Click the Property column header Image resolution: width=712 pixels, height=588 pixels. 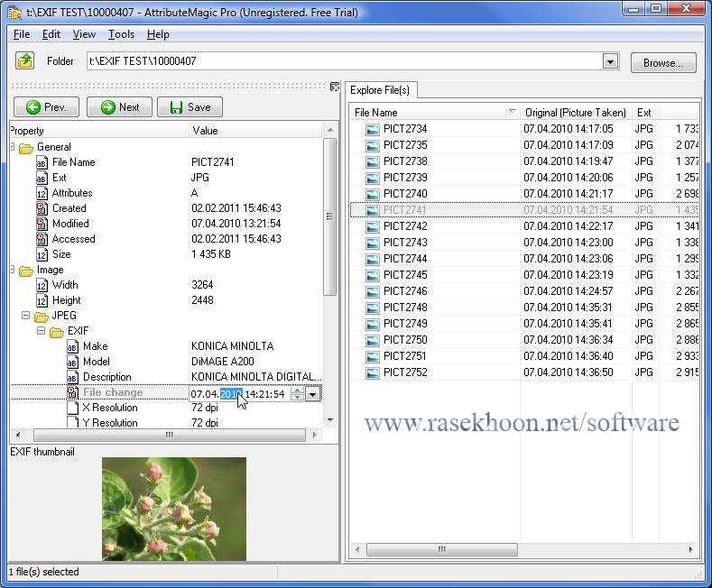click(x=98, y=131)
